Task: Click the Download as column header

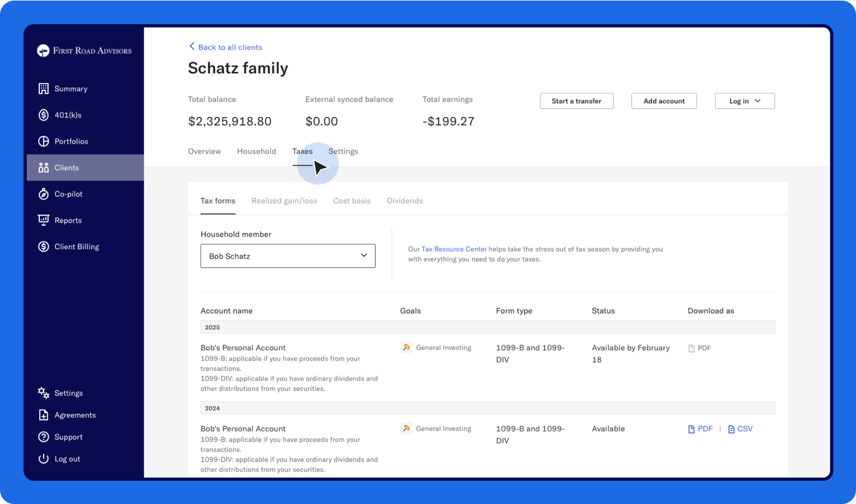Action: point(711,311)
